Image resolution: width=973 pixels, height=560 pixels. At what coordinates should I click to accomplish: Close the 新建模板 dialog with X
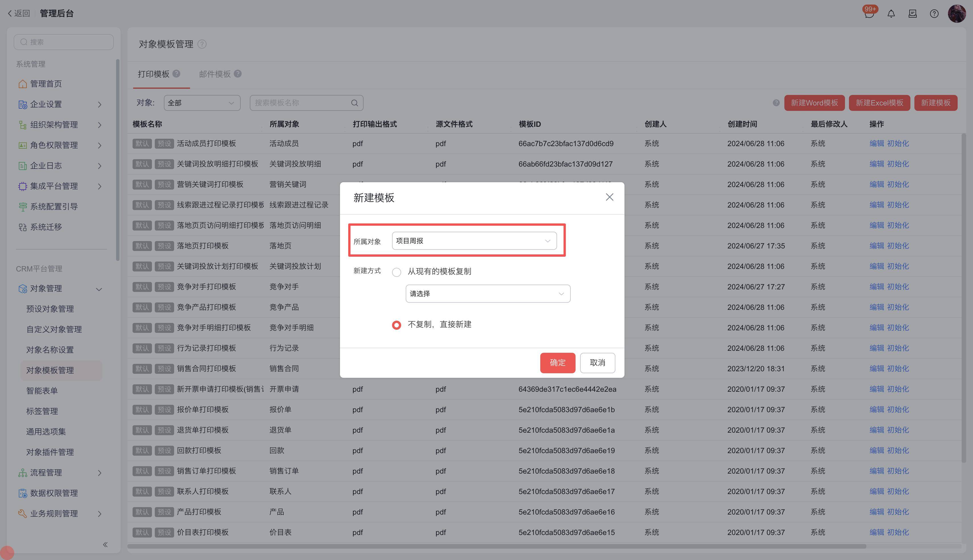tap(609, 197)
